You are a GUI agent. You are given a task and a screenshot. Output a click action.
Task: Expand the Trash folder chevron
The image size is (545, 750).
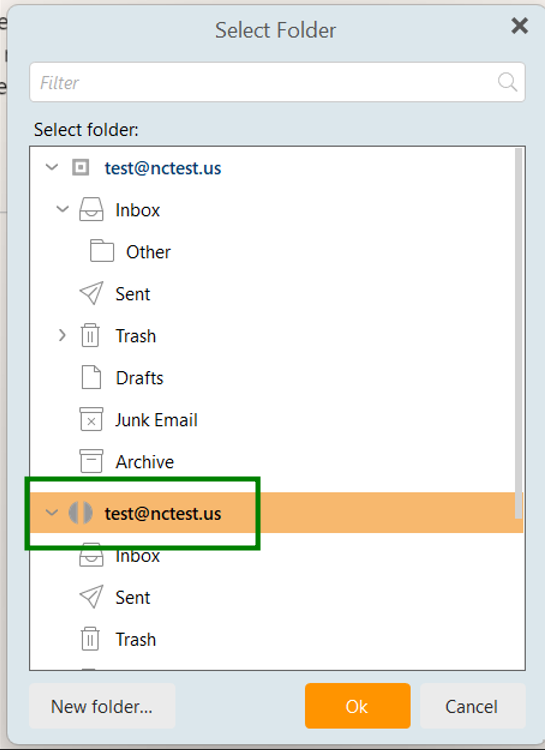[x=62, y=335]
